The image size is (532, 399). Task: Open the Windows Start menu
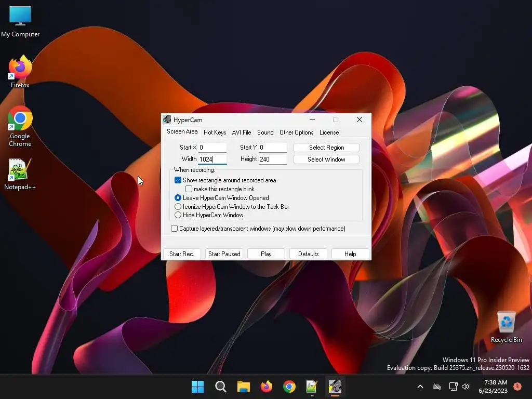[197, 387]
